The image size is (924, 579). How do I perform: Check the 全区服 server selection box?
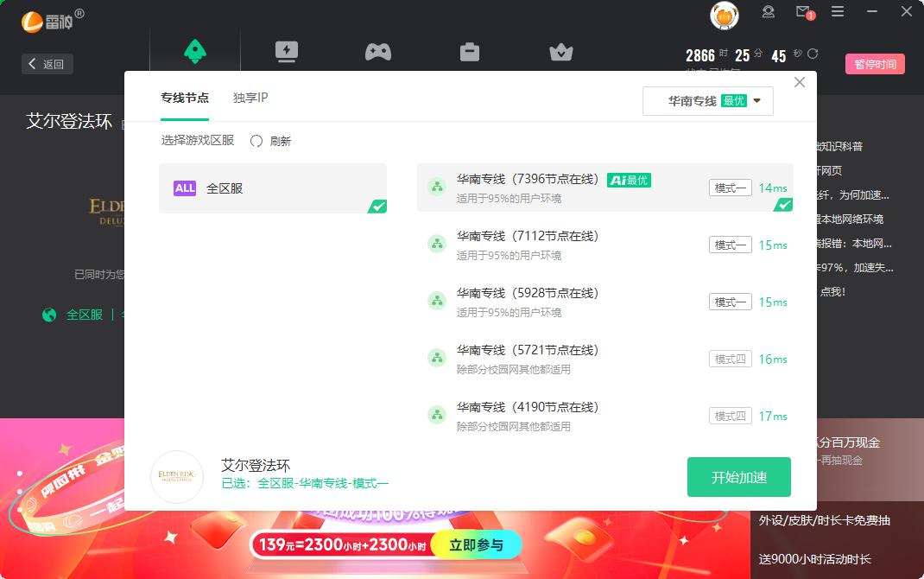[x=376, y=206]
